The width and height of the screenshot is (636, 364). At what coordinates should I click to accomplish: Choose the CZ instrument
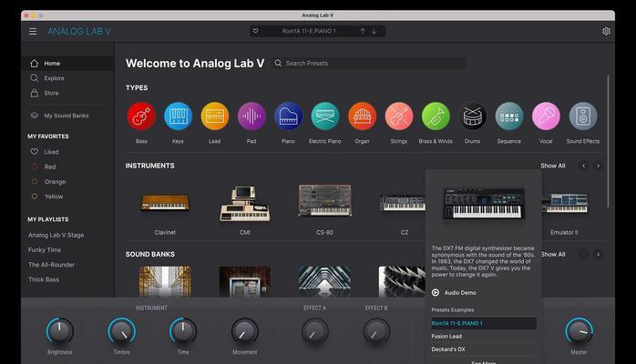[403, 203]
